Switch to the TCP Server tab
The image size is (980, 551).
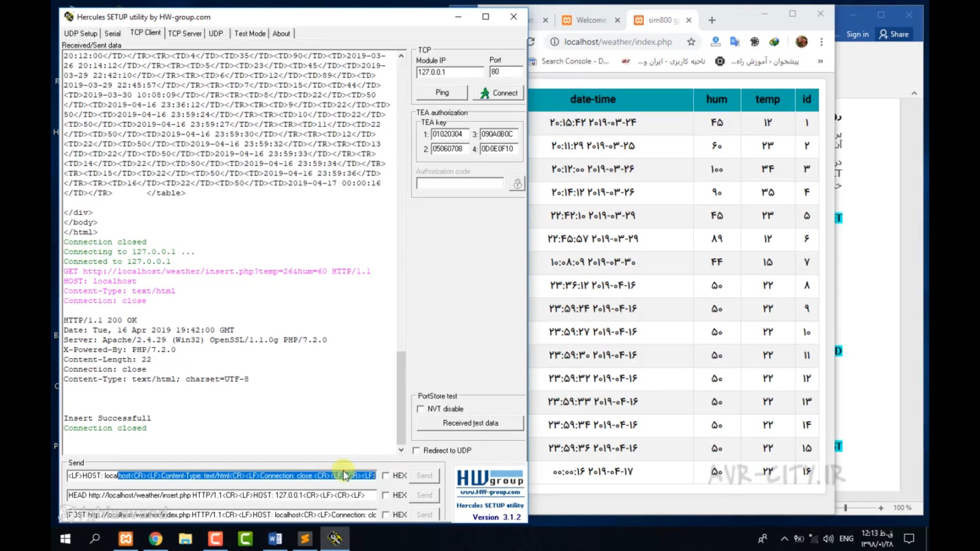click(x=185, y=34)
